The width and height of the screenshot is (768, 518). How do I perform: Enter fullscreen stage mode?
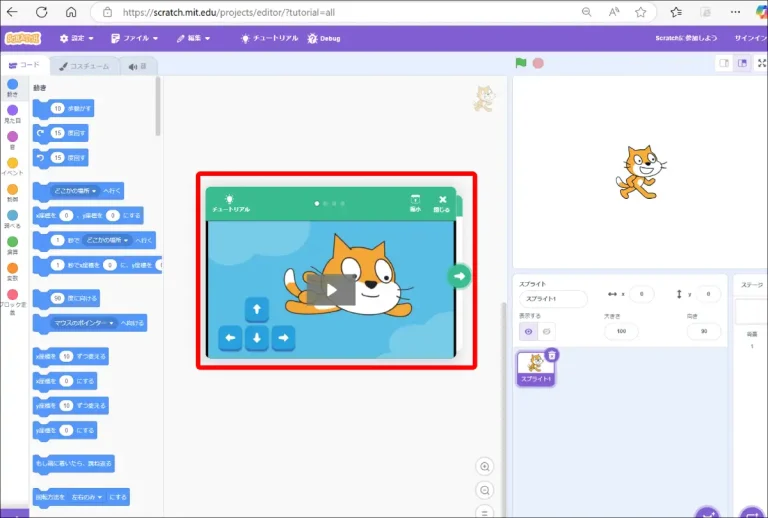click(x=762, y=63)
